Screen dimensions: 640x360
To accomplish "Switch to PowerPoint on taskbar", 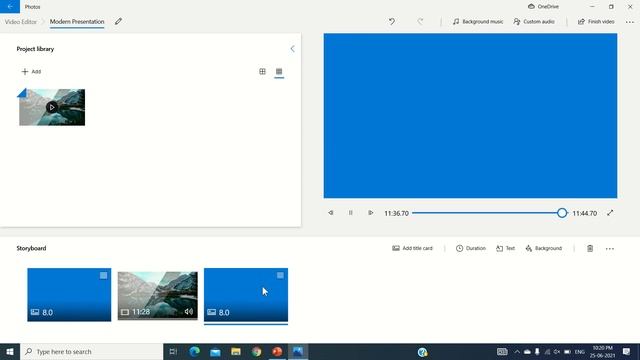I will pyautogui.click(x=277, y=351).
